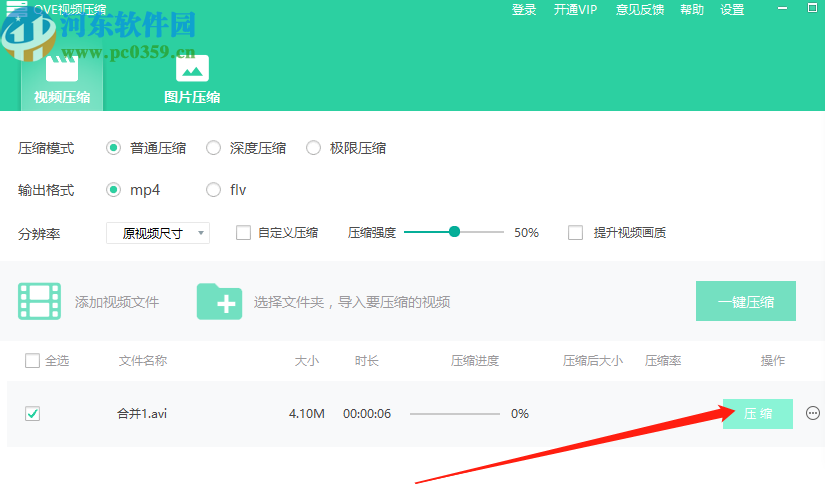Click the 50% compression strength value
Image resolution: width=825 pixels, height=488 pixels.
(x=526, y=233)
